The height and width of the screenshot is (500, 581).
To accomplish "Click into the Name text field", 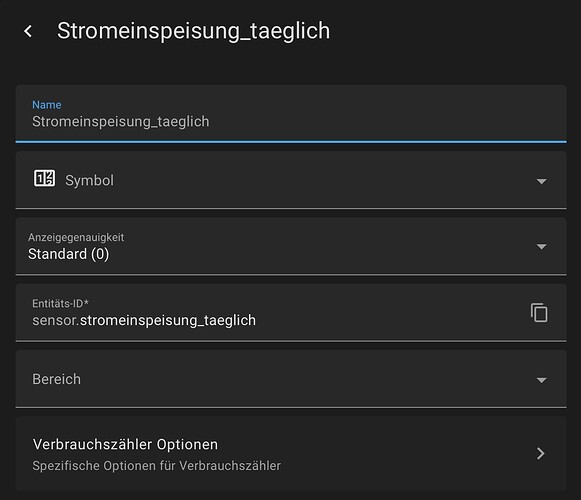I will coord(291,113).
